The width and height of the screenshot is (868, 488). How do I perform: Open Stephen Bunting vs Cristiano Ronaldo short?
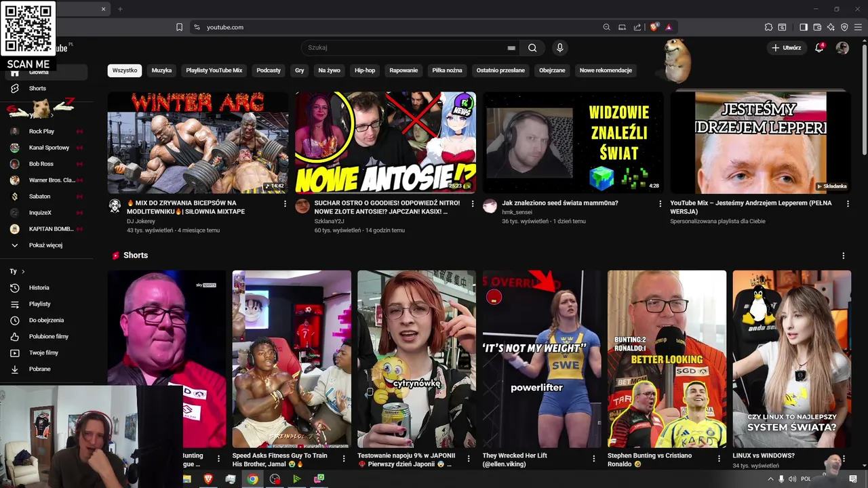[x=667, y=359]
